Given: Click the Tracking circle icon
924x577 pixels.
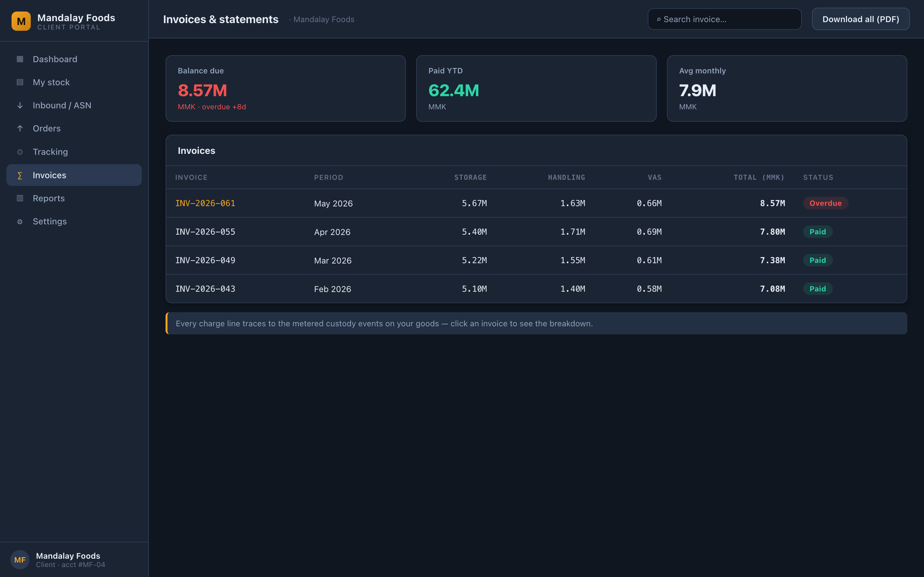Looking at the screenshot, I should [20, 152].
